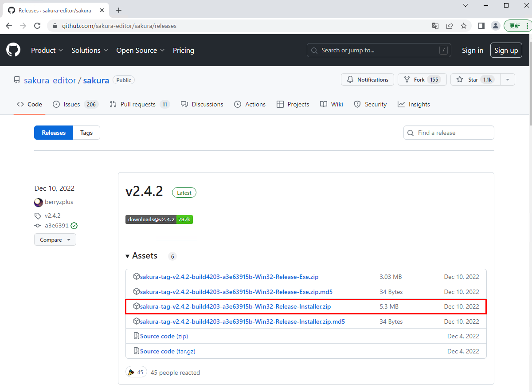Viewport: 532px width, 392px height.
Task: Open the v2.4.2 release title
Action: 145,192
